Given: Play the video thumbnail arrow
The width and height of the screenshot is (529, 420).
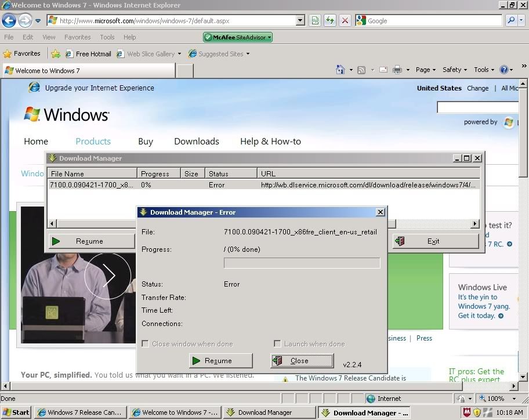Looking at the screenshot, I should 107,276.
